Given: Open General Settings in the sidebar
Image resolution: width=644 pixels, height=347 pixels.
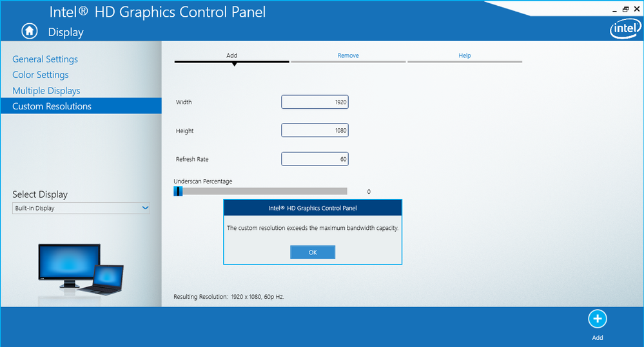Looking at the screenshot, I should coord(45,59).
